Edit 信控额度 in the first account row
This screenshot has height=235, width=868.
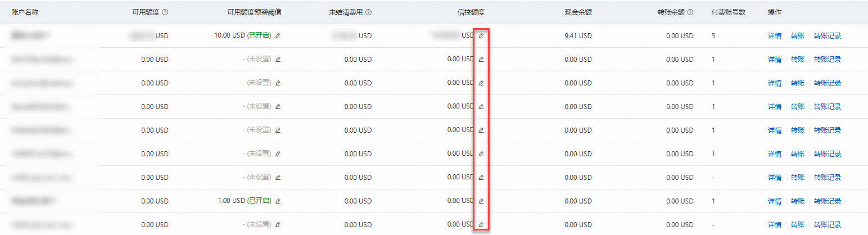(x=481, y=35)
